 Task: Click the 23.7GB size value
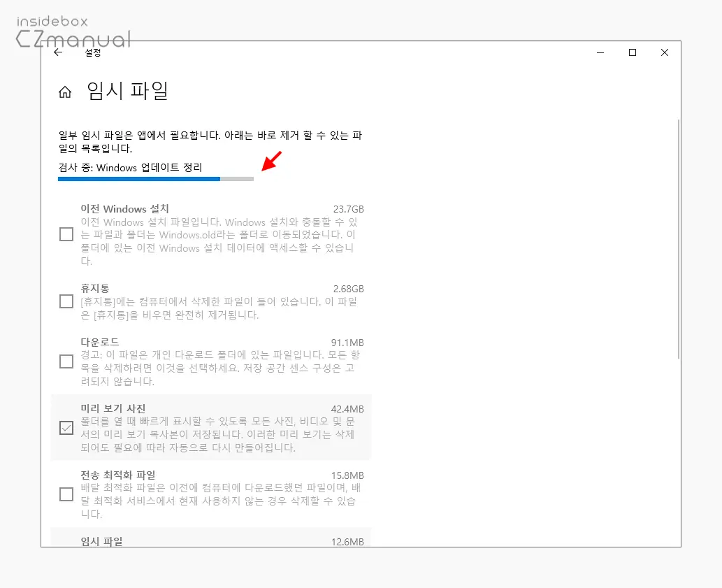click(x=349, y=209)
